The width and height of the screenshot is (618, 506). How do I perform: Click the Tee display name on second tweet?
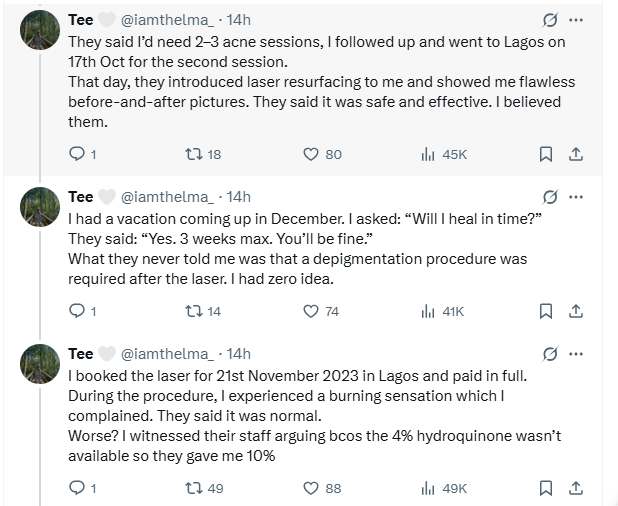(x=80, y=197)
